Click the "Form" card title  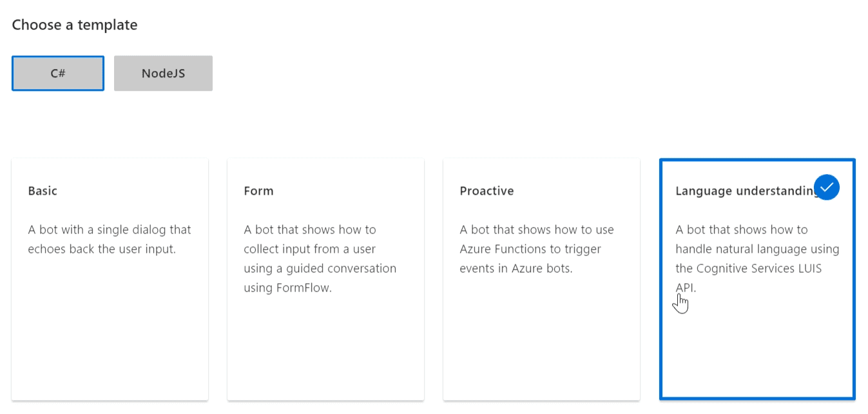tap(258, 191)
